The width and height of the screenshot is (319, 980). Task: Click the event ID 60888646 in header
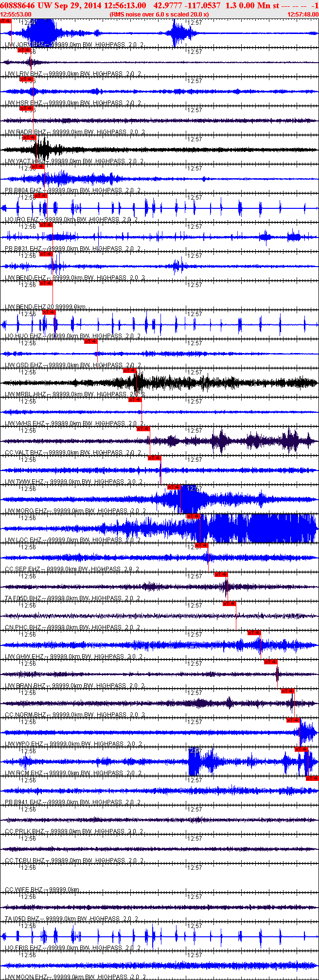(18, 5)
